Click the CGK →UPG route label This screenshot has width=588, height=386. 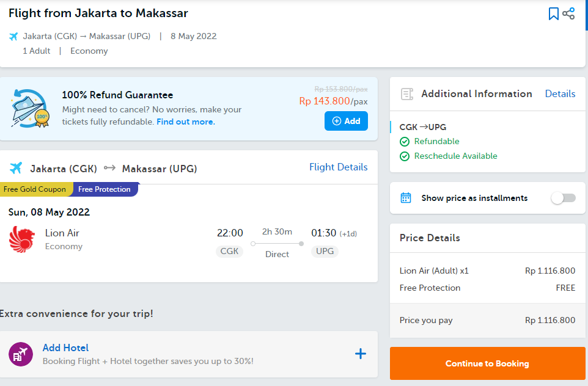[423, 127]
